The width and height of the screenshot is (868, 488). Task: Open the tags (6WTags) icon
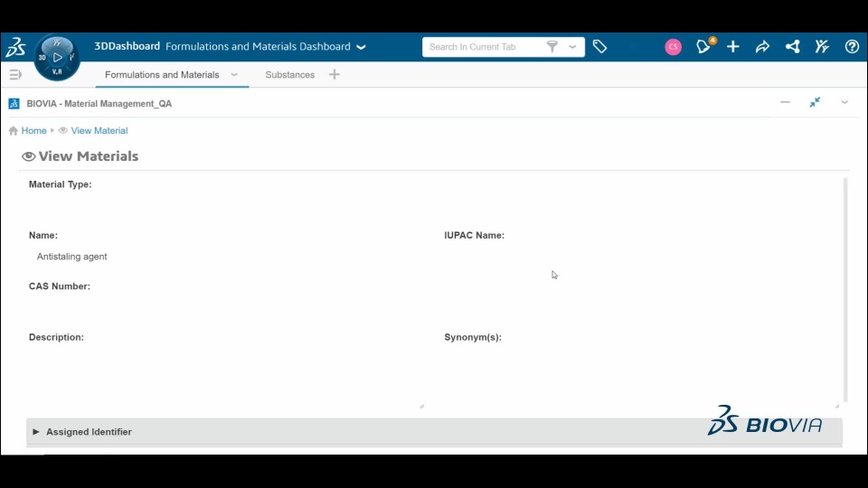599,46
